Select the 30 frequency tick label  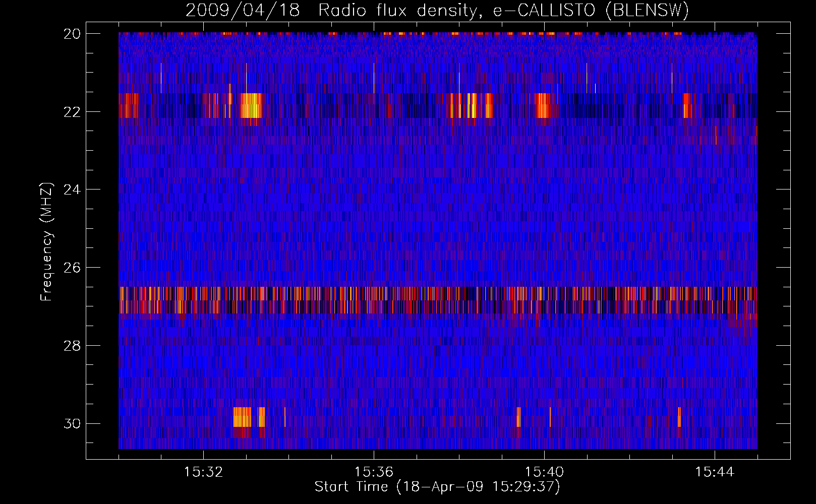click(72, 424)
